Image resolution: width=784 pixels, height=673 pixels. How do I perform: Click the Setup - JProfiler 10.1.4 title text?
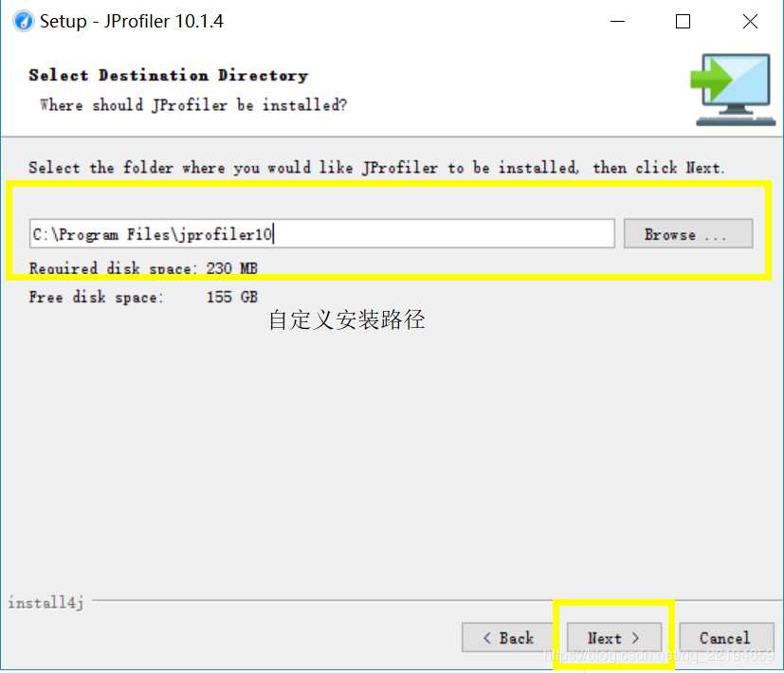[x=132, y=21]
